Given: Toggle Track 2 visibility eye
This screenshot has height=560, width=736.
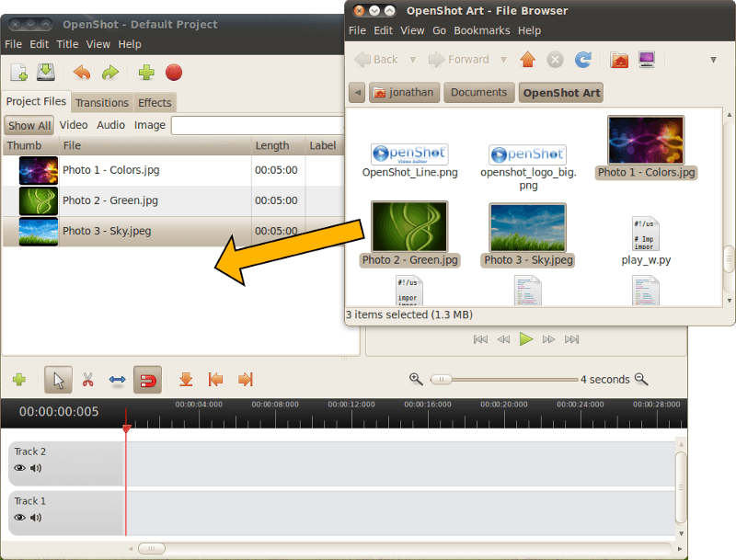Looking at the screenshot, I should click(x=19, y=468).
